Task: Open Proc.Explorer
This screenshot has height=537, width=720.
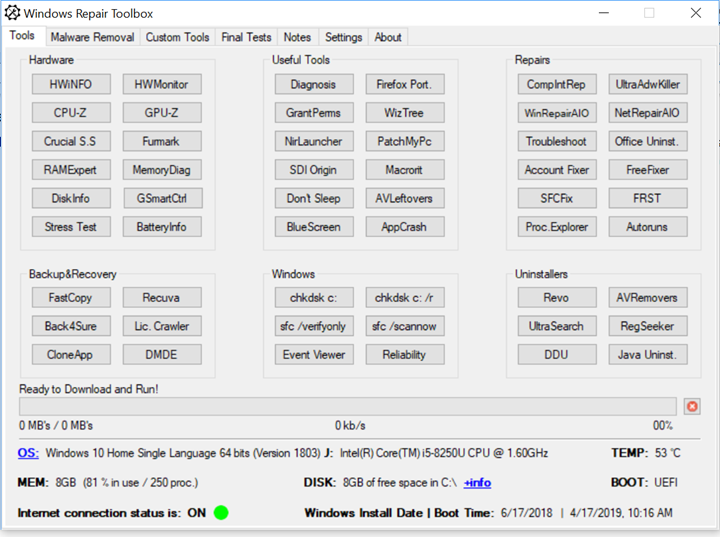Action: pyautogui.click(x=557, y=227)
